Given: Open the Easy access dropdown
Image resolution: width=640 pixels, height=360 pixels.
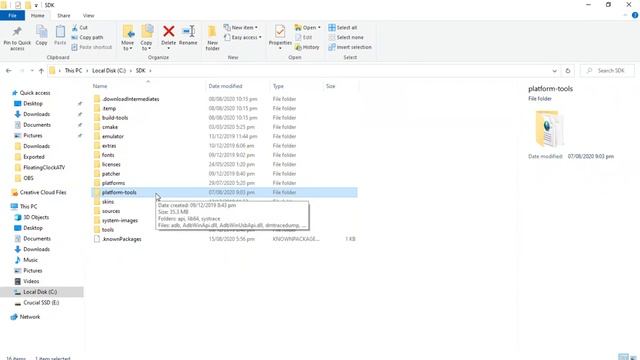Looking at the screenshot, I should [x=243, y=37].
